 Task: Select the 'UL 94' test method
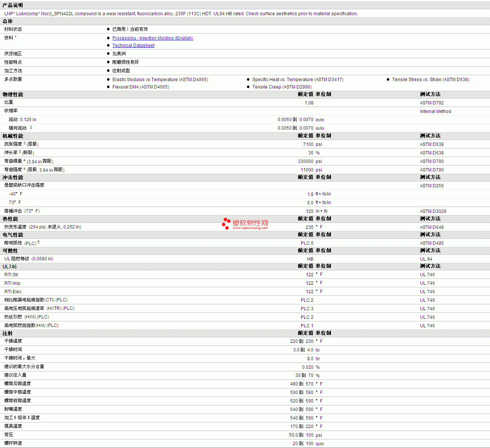coord(426,259)
